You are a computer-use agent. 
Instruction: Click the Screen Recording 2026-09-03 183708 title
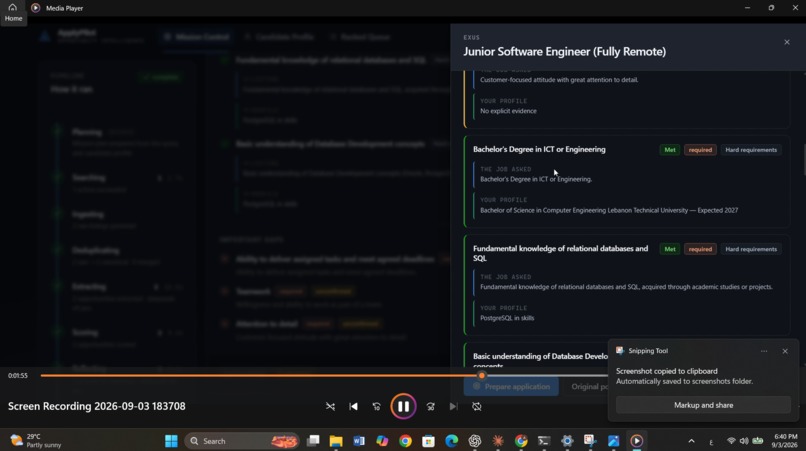click(97, 406)
